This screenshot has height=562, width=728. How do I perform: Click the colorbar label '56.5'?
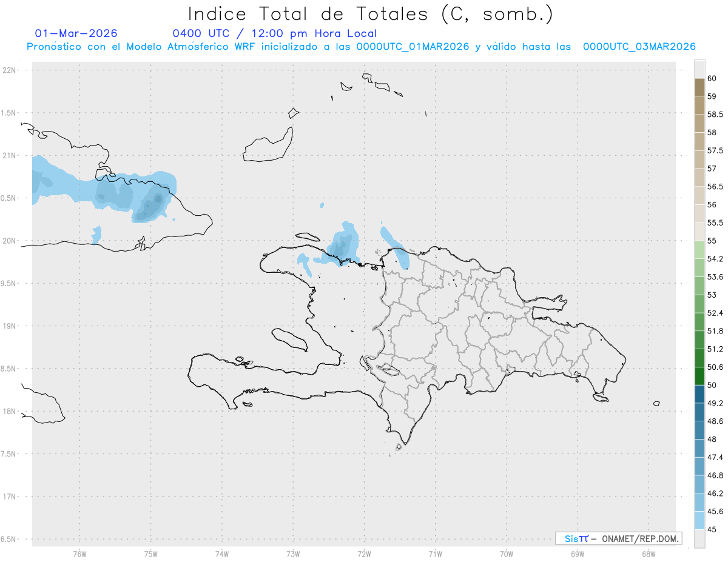click(715, 186)
